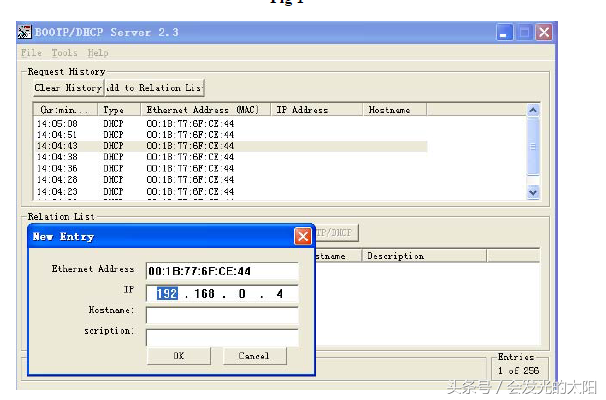Viewport: 606px width, 400px height.
Task: Click the first IP octet 192
Action: [x=167, y=294]
